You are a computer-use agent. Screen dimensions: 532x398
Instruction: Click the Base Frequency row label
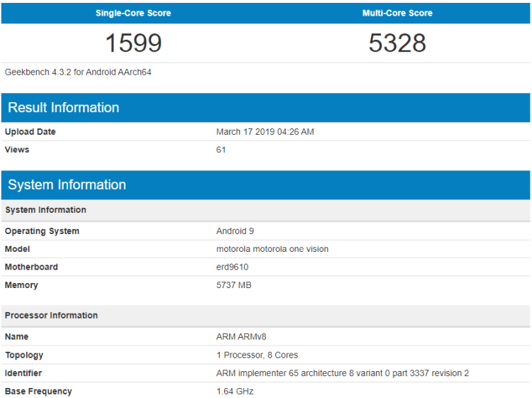pyautogui.click(x=38, y=391)
